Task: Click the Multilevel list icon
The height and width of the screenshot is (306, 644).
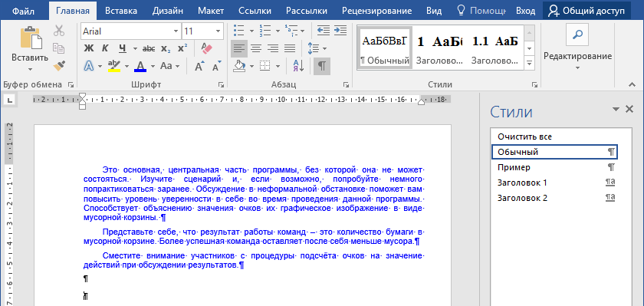Action: coord(291,30)
